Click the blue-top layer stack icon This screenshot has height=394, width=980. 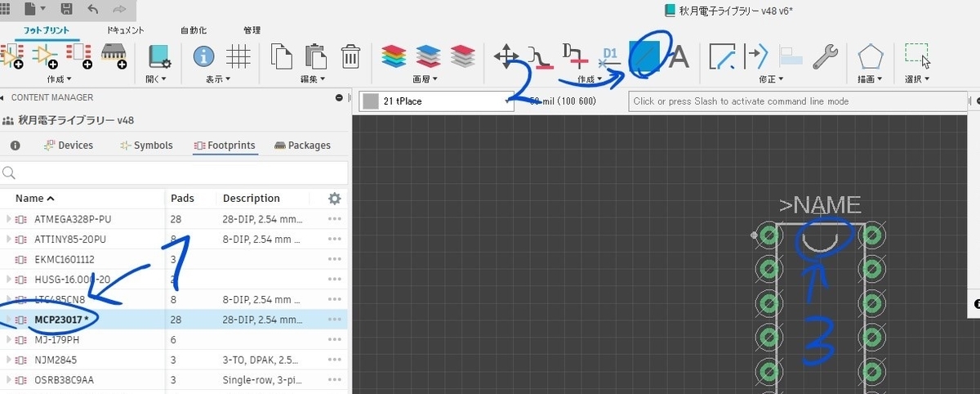click(429, 56)
